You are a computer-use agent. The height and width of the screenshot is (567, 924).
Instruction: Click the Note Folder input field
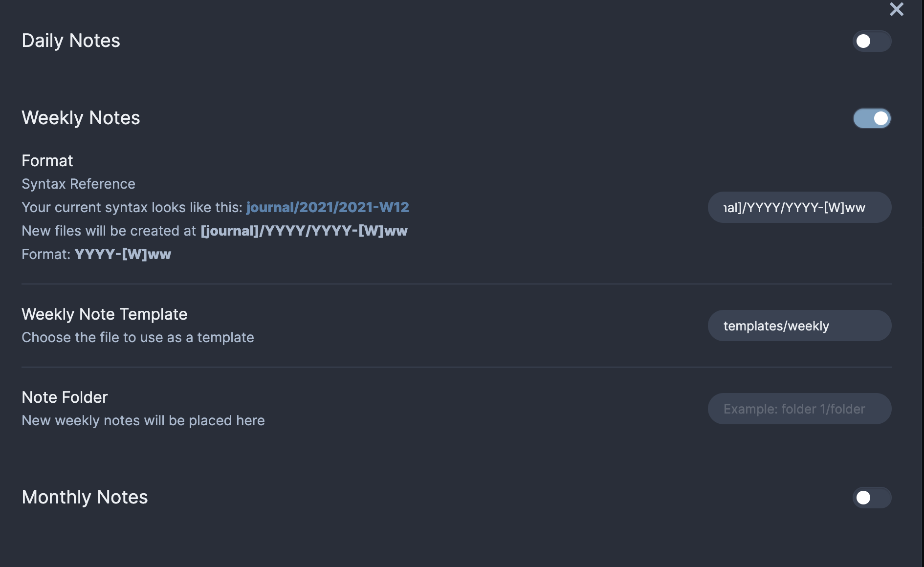(x=799, y=409)
